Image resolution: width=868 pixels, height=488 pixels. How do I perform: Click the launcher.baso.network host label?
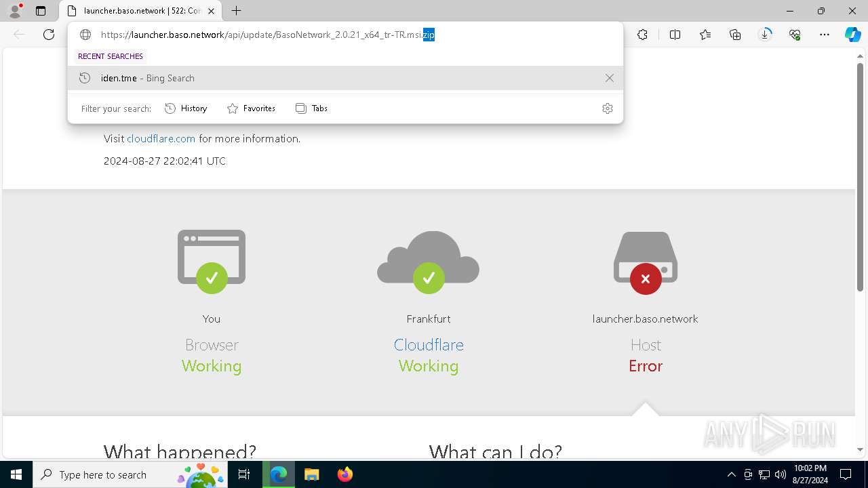(646, 319)
